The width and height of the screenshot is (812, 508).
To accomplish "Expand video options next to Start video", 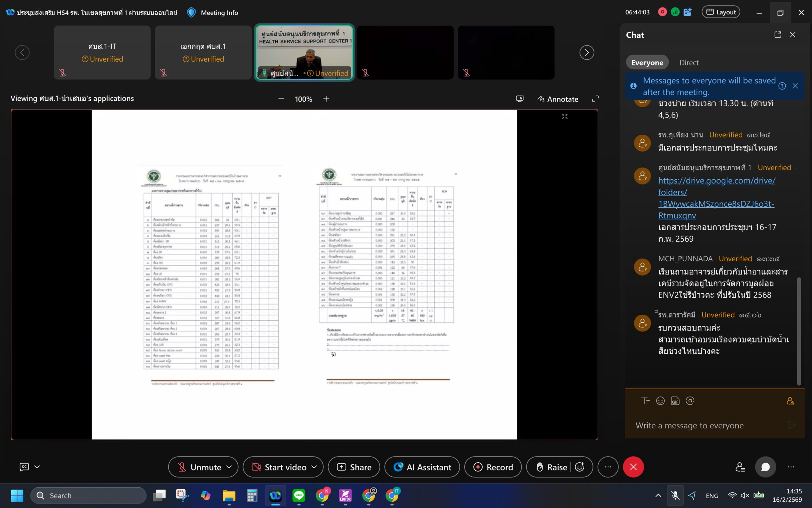I will (x=314, y=467).
